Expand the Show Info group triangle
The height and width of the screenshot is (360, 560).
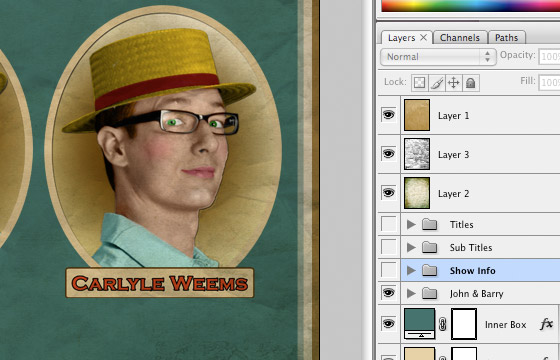411,270
